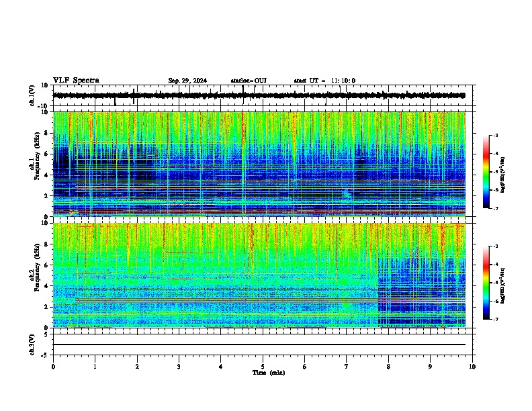
Task: Click the ch.1 colorbar "log(PSD)" label
Action: pyautogui.click(x=503, y=175)
